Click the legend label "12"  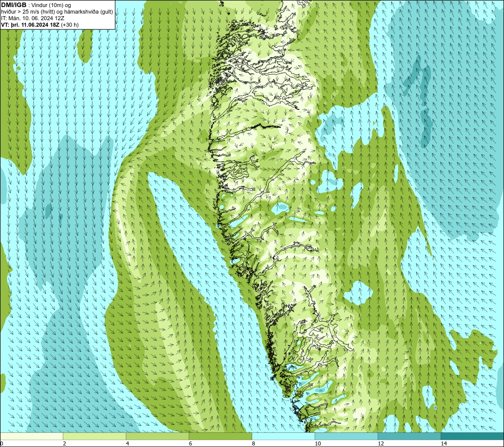(x=381, y=443)
